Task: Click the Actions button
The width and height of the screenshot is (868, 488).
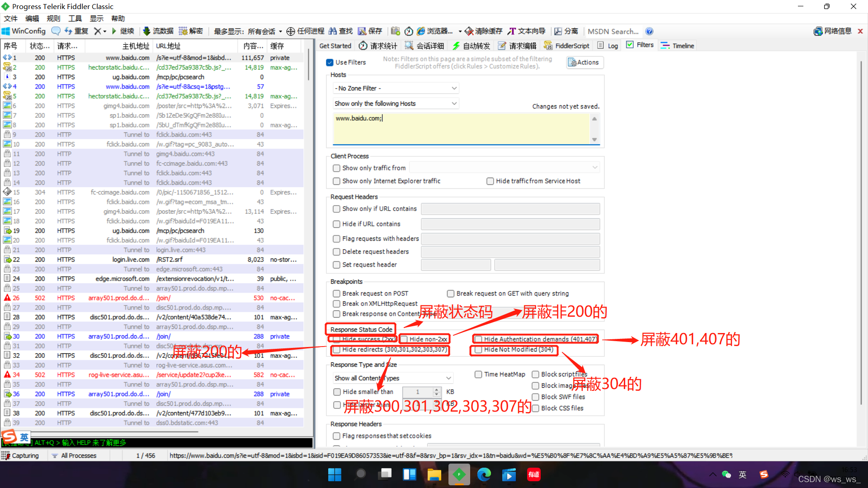Action: pos(584,62)
